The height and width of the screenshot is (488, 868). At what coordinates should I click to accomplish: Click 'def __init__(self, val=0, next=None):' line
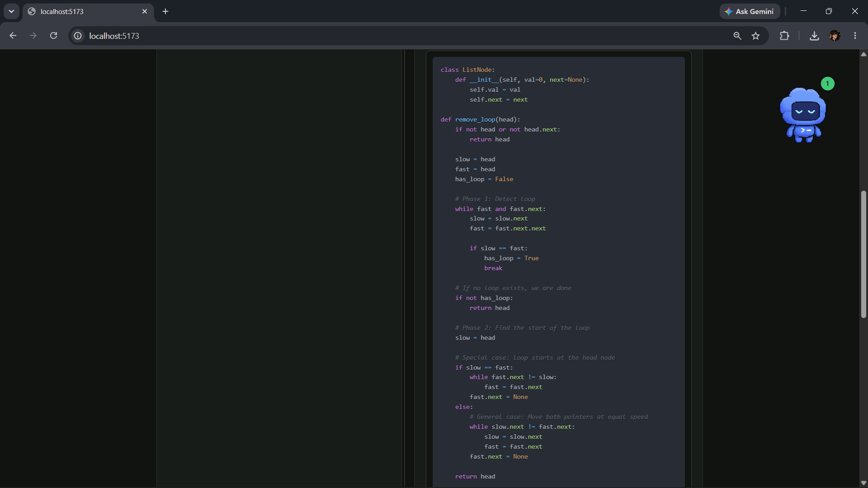[522, 80]
